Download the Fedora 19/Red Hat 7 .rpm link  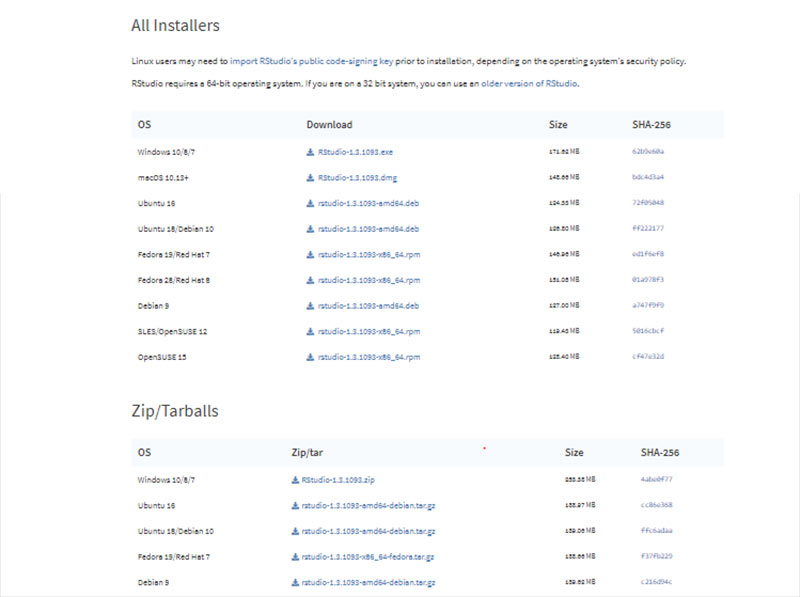(x=369, y=254)
